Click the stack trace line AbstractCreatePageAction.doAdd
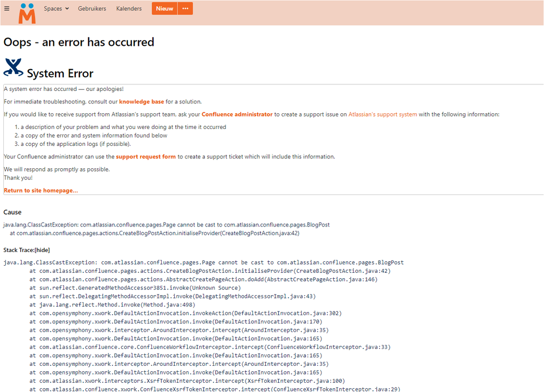The width and height of the screenshot is (544, 392). [203, 279]
